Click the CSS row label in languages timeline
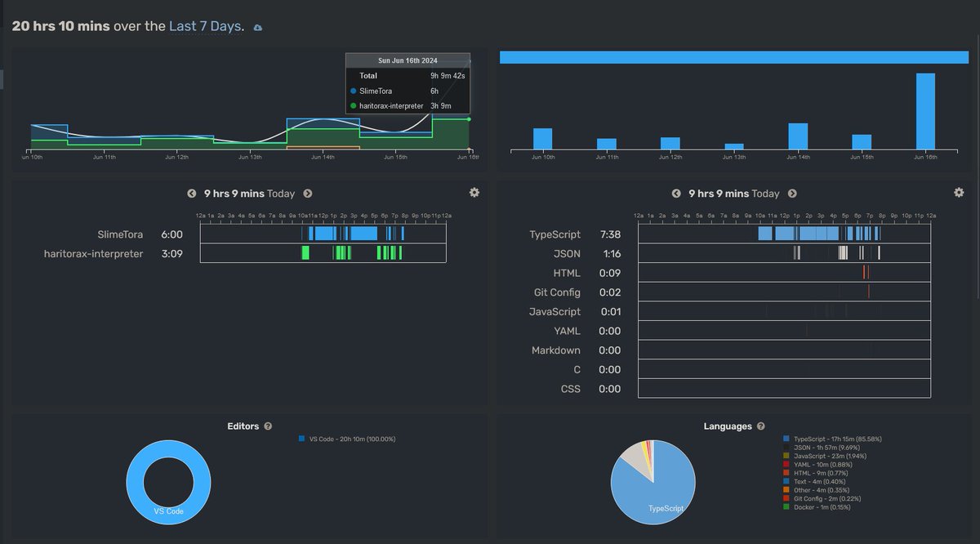980x544 pixels. coord(571,389)
